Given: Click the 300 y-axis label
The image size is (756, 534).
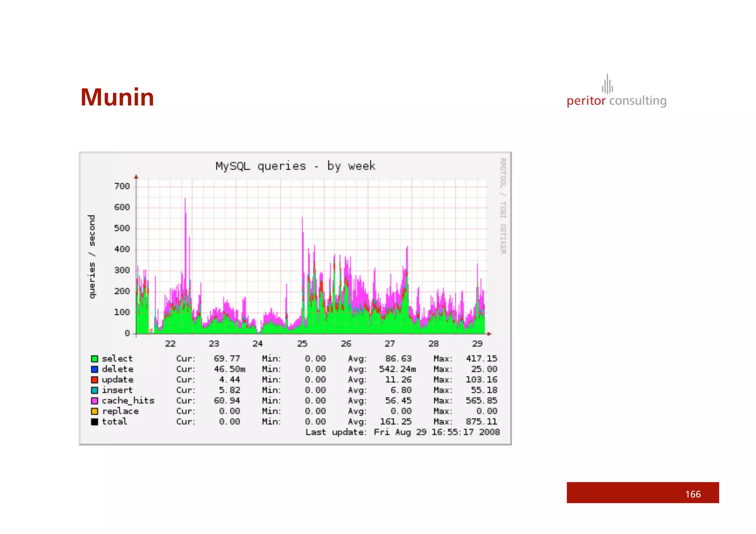Looking at the screenshot, I should click(x=122, y=271).
